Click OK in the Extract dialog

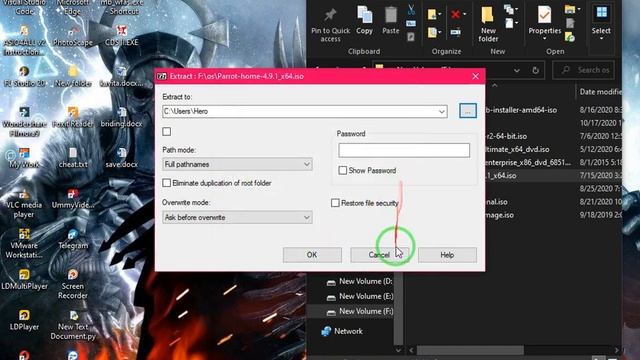(312, 255)
